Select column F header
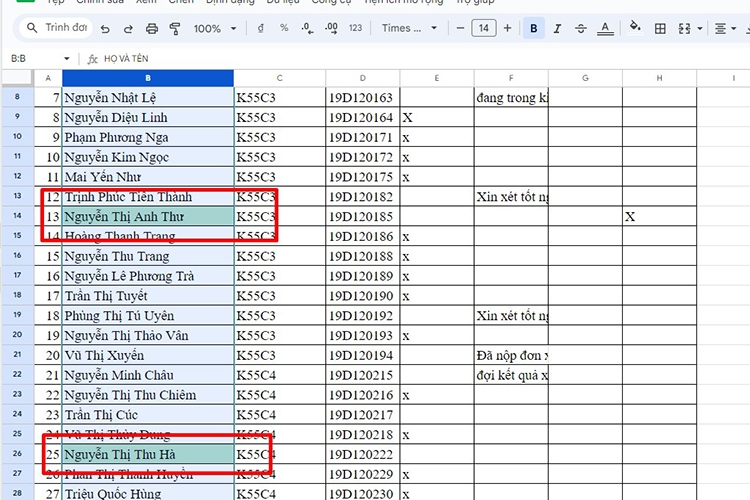Image resolution: width=750 pixels, height=500 pixels. 511,78
